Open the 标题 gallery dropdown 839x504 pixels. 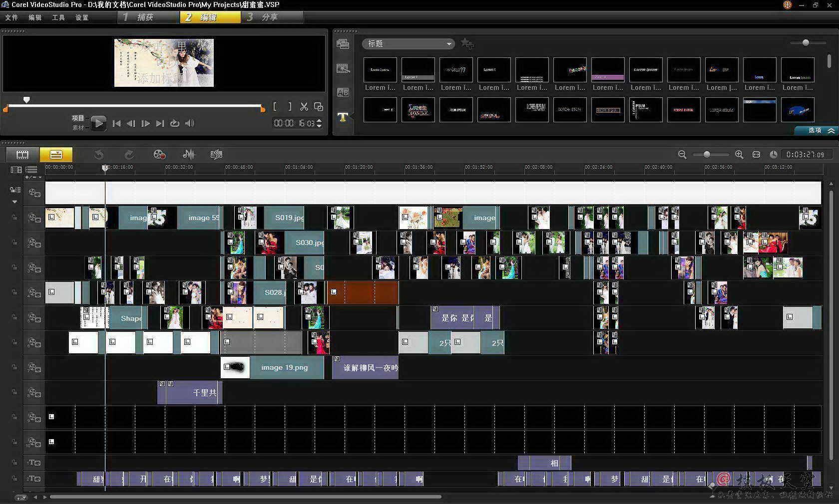408,44
